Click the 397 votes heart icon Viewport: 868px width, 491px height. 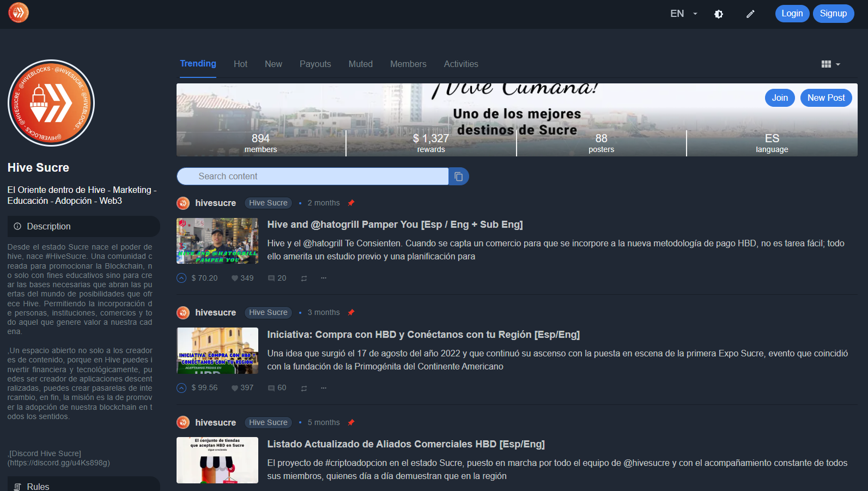[x=235, y=388]
